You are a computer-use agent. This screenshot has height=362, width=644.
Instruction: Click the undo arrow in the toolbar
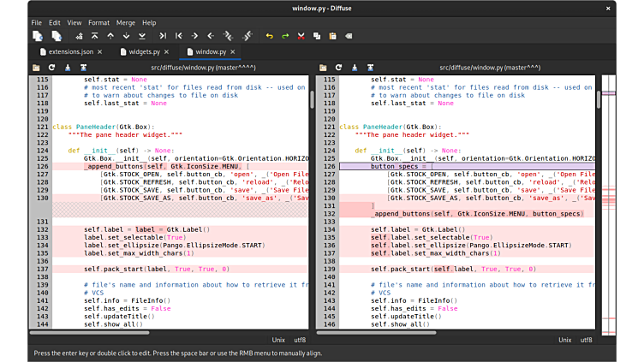coord(268,36)
